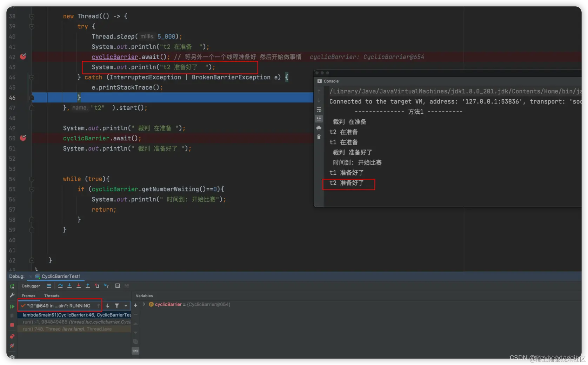Collapse while loop fold at line 54
The width and height of the screenshot is (588, 365).
click(x=32, y=179)
